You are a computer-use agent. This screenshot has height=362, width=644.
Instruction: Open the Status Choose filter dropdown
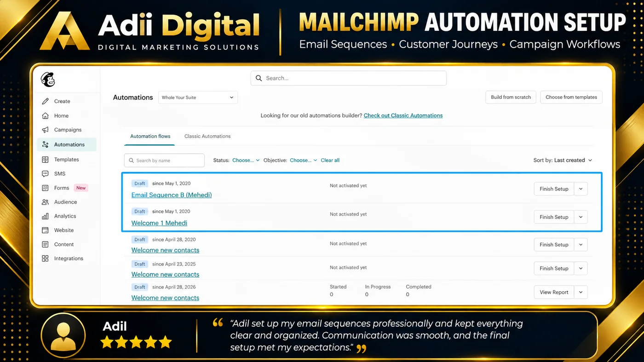246,161
